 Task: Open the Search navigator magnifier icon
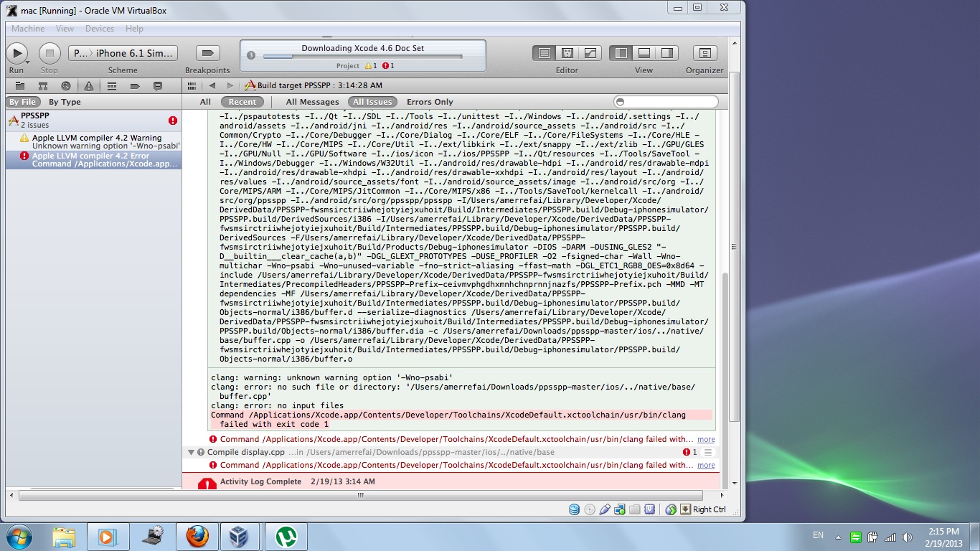coord(65,86)
